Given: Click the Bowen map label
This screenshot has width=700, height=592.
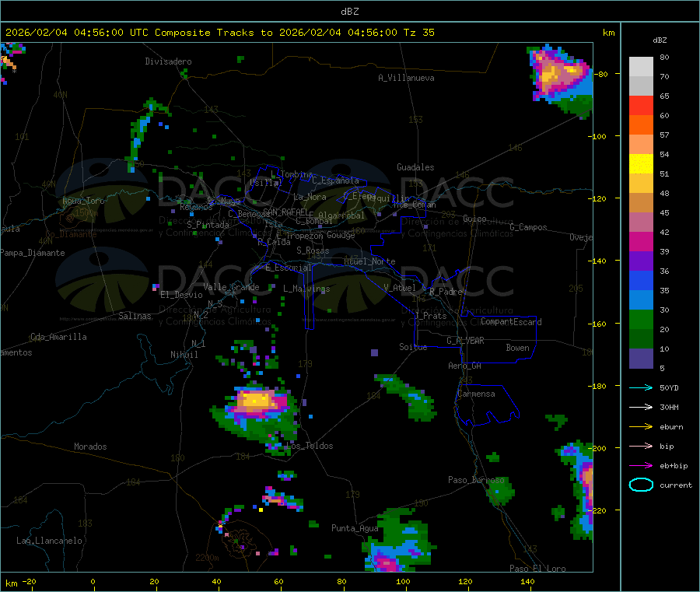Looking at the screenshot, I should [x=517, y=348].
